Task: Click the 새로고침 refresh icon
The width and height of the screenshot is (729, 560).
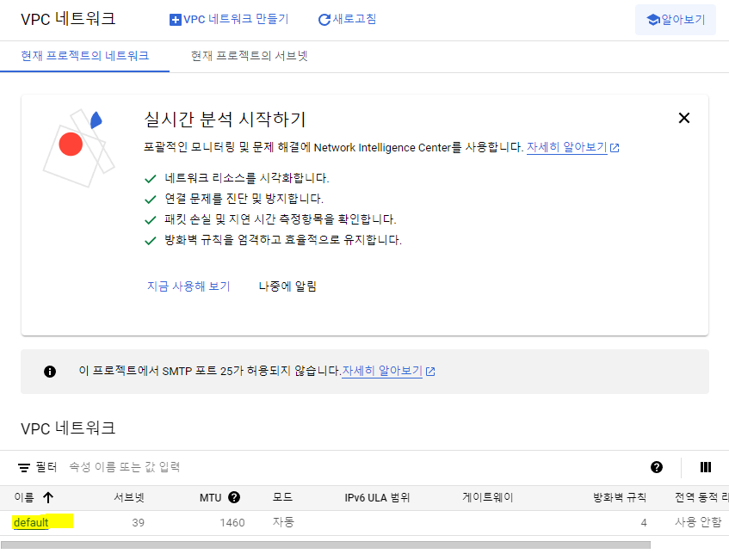Action: (324, 20)
